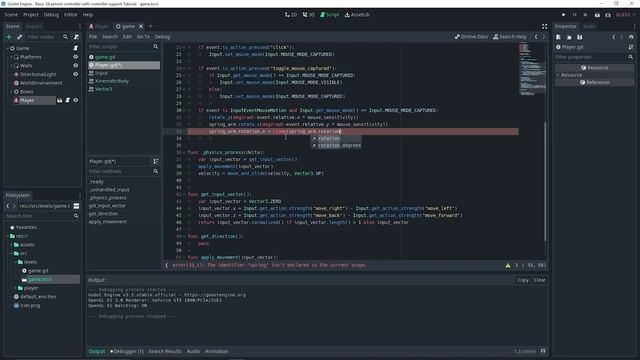Expand the Boxes node
The width and height of the screenshot is (640, 360).
(x=11, y=92)
